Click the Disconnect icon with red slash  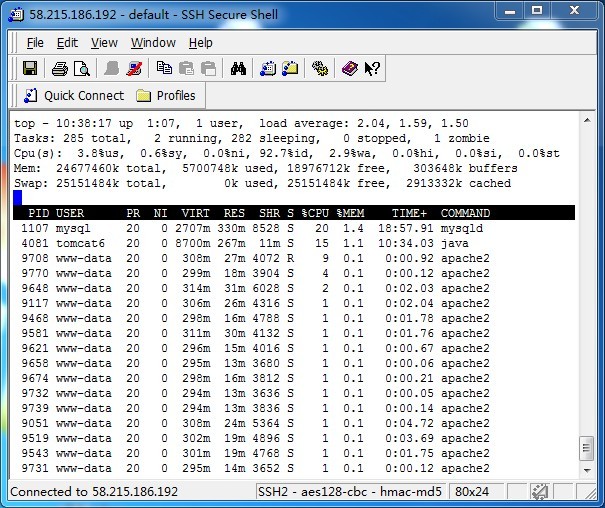134,69
